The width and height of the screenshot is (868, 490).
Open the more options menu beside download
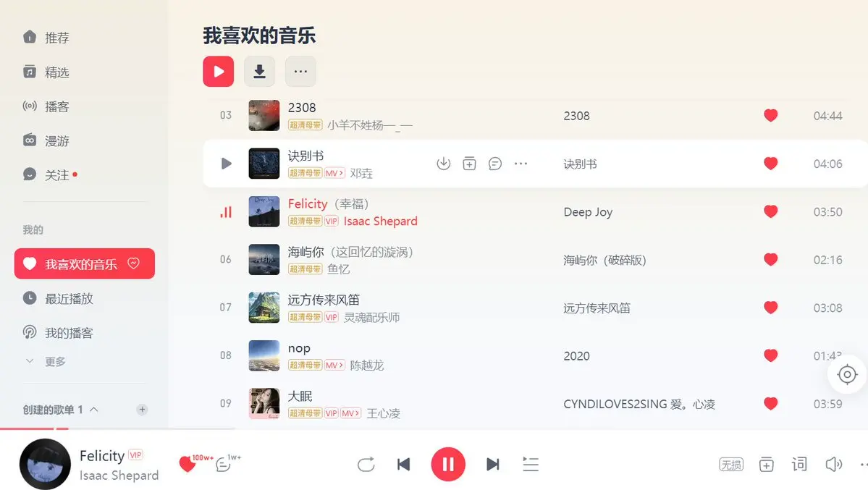[x=300, y=72]
